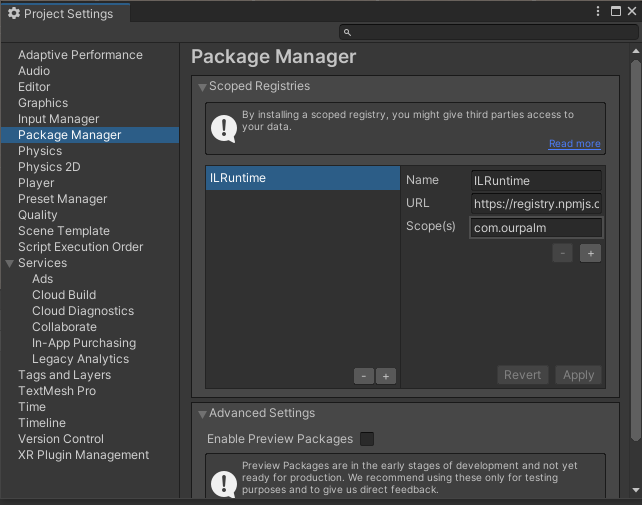642x505 pixels.
Task: Open Scene Template settings
Action: pos(64,231)
